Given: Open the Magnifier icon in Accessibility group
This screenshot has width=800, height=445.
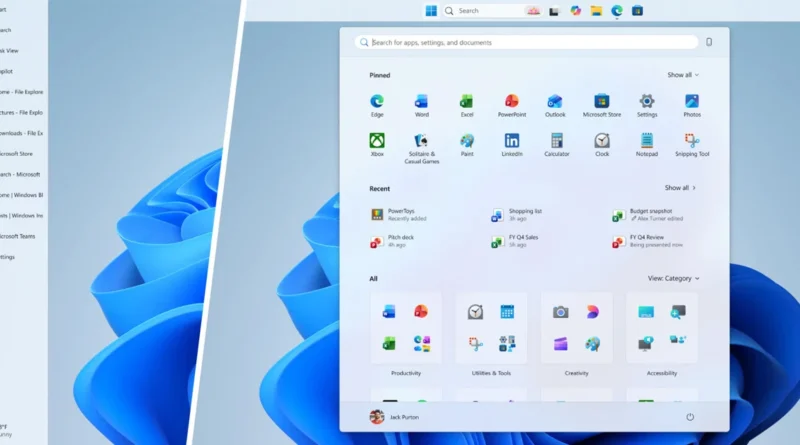Looking at the screenshot, I should pos(678,312).
